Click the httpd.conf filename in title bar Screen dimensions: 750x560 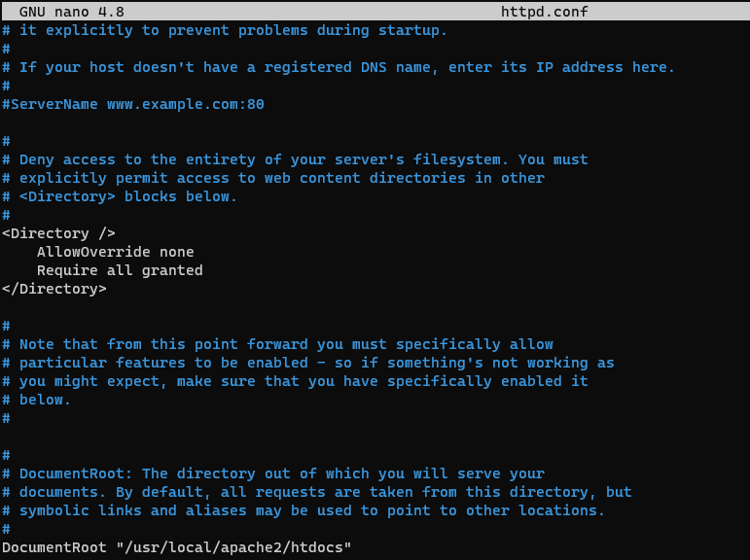[x=545, y=12]
